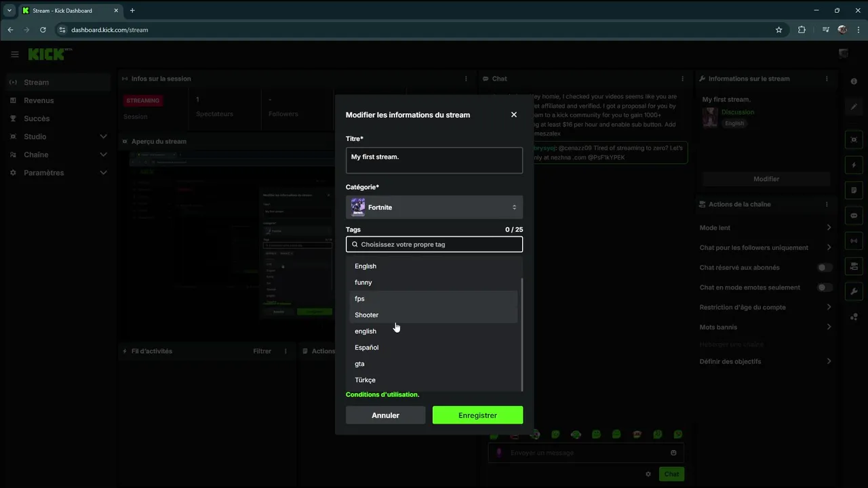Open a new browser tab with the plus
The image size is (868, 488).
(x=132, y=10)
